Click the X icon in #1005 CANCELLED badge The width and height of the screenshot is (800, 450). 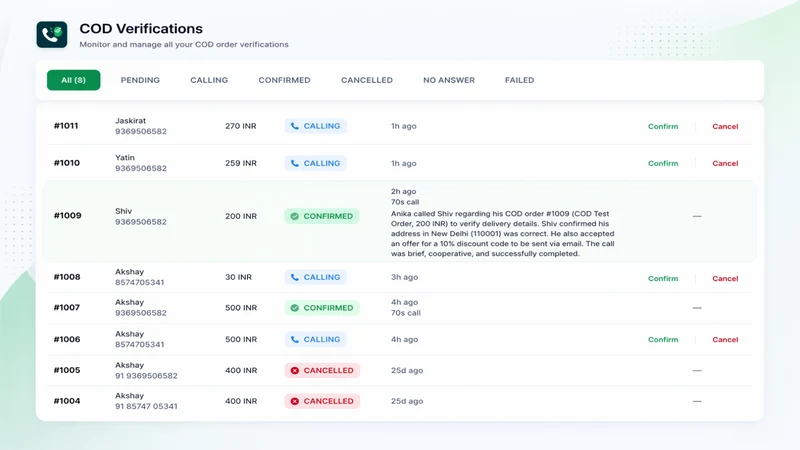click(294, 370)
